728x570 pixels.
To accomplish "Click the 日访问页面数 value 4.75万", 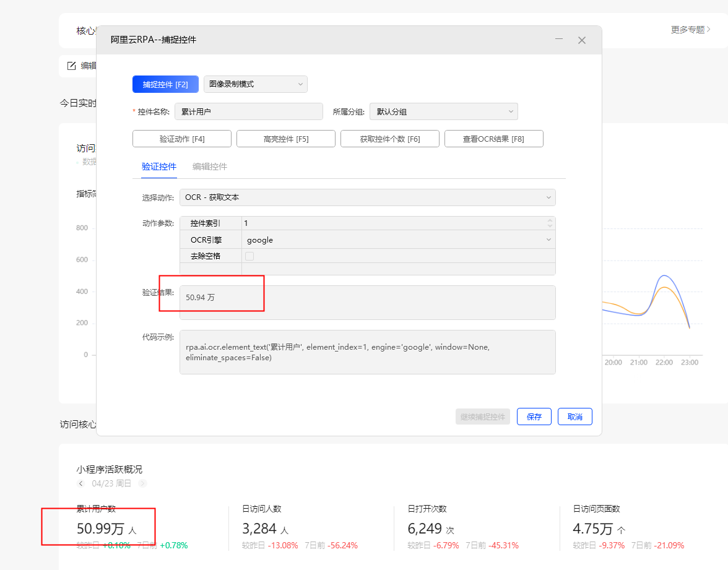I will click(593, 529).
